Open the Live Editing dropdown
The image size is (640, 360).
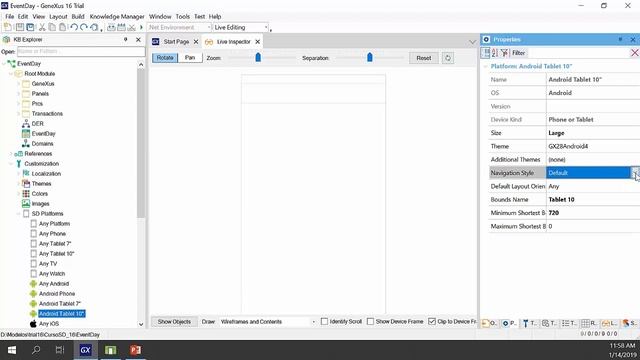[x=266, y=27]
